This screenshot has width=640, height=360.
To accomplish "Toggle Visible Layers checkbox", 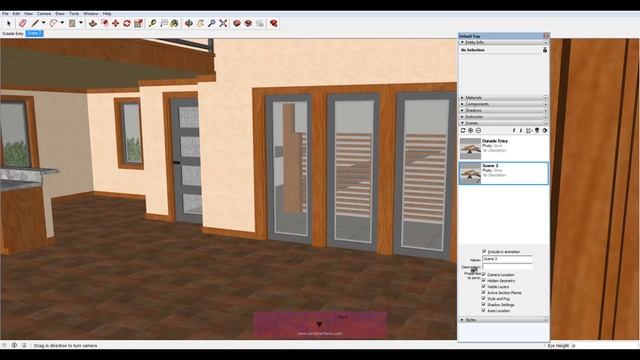I will (x=484, y=287).
